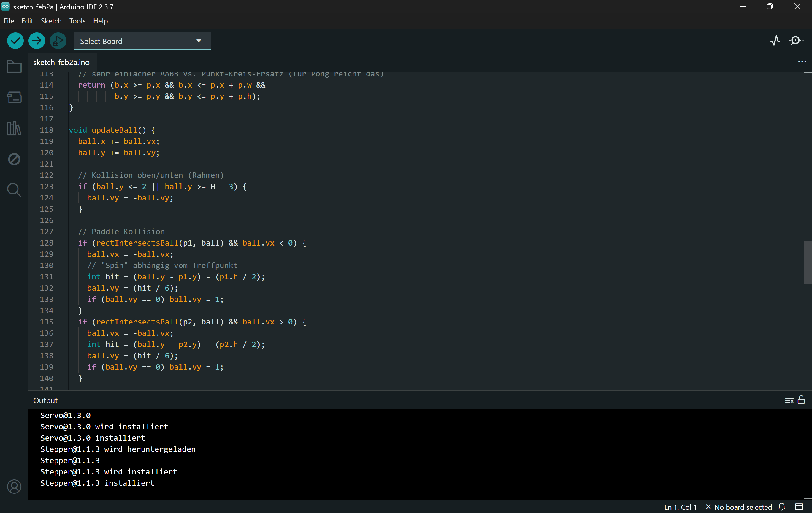Open the Search sidebar panel
This screenshot has width=812, height=513.
(x=14, y=190)
